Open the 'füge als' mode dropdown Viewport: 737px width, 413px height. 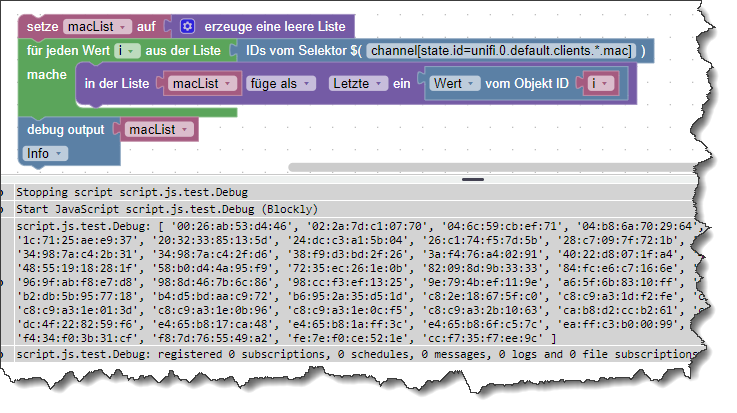(x=281, y=84)
